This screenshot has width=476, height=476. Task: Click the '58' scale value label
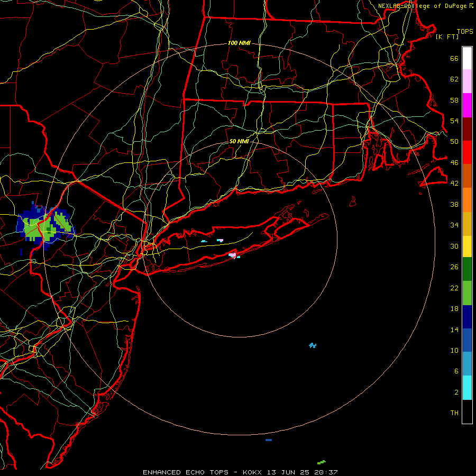454,100
